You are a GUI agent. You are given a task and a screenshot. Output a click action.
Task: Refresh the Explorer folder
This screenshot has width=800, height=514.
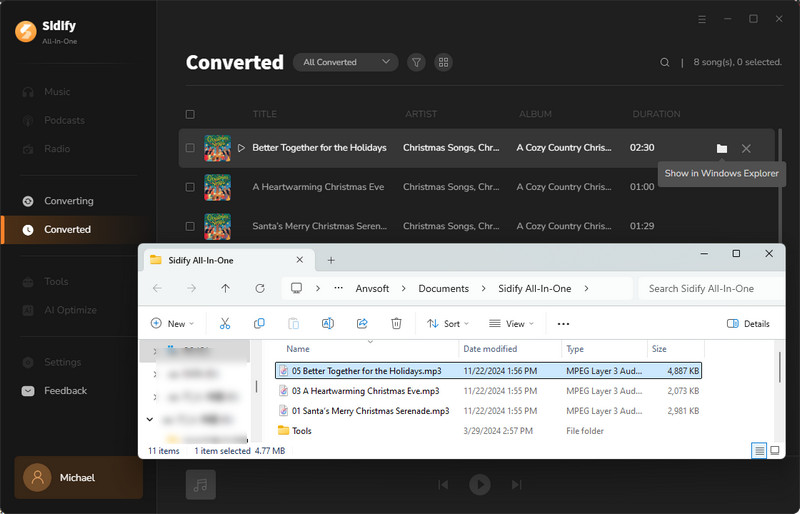(260, 288)
